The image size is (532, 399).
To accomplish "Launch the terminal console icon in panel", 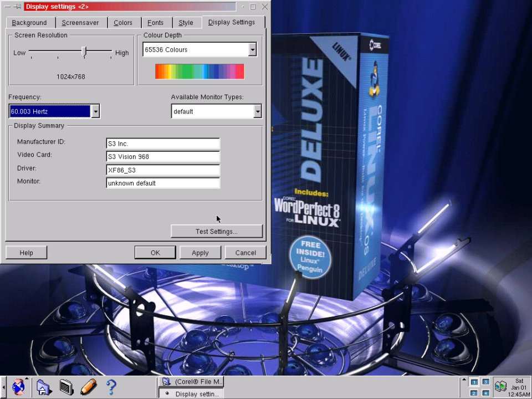I will (x=66, y=386).
